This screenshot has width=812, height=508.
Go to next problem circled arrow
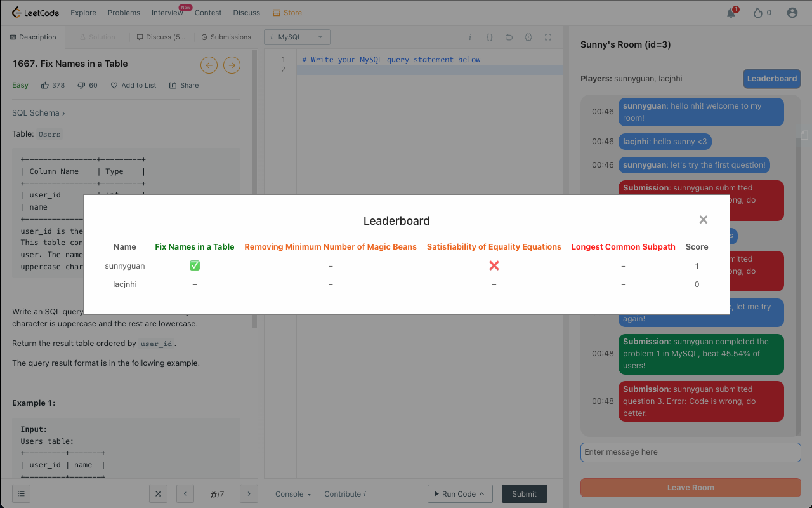[232, 65]
